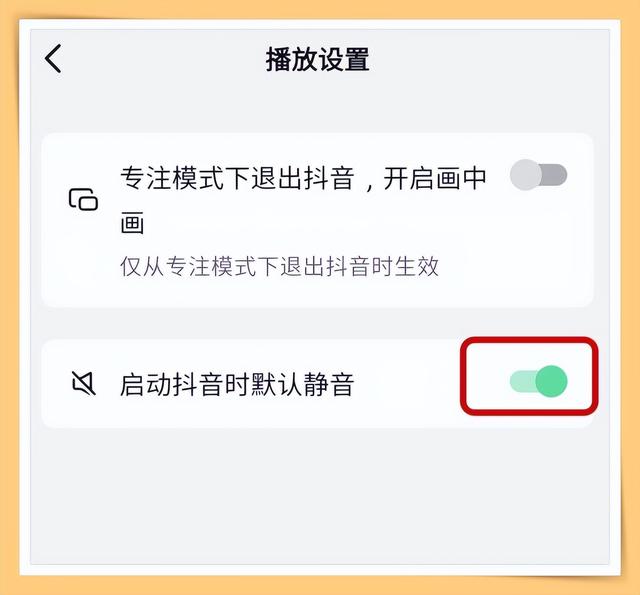Viewport: 640px width, 595px height.
Task: Click the 默认静音 words in the second setting
Action: [x=302, y=384]
